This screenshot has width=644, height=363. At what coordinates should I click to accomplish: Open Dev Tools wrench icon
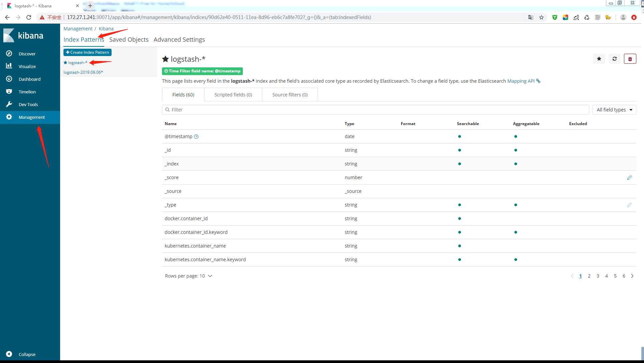[x=9, y=104]
